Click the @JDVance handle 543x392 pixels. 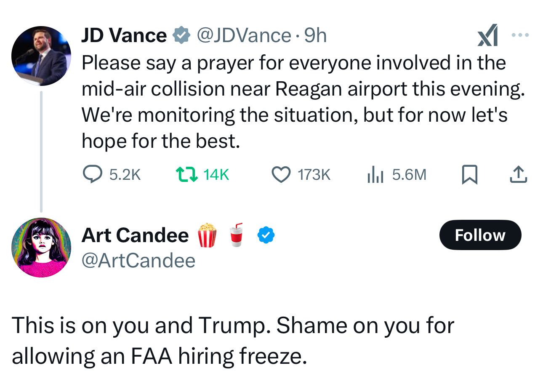[244, 35]
